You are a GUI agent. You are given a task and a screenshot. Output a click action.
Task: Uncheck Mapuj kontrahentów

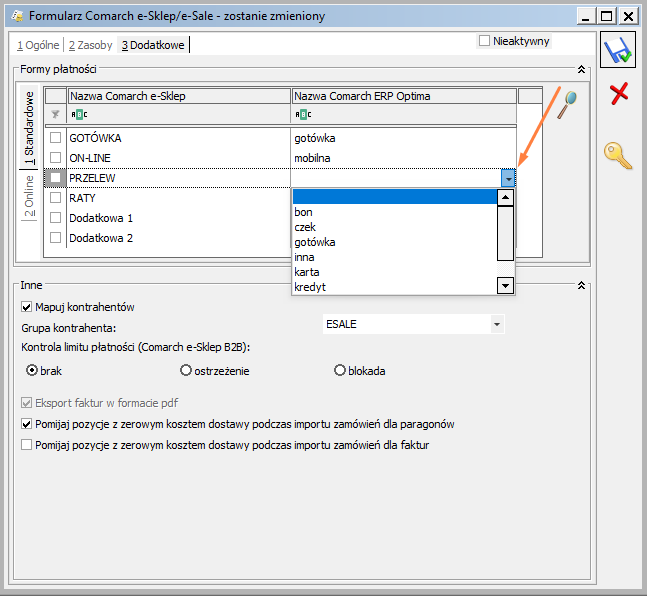click(x=26, y=307)
